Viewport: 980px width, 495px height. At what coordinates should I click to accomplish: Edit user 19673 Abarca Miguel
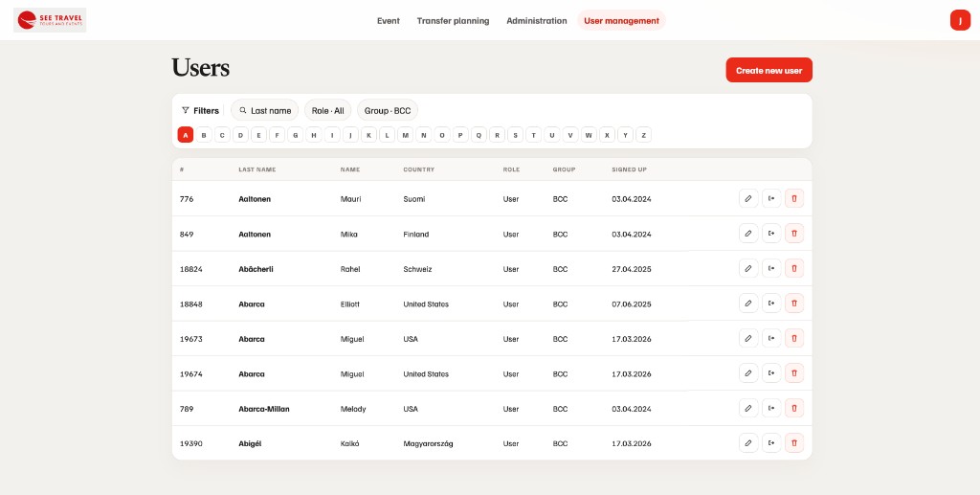coord(748,338)
